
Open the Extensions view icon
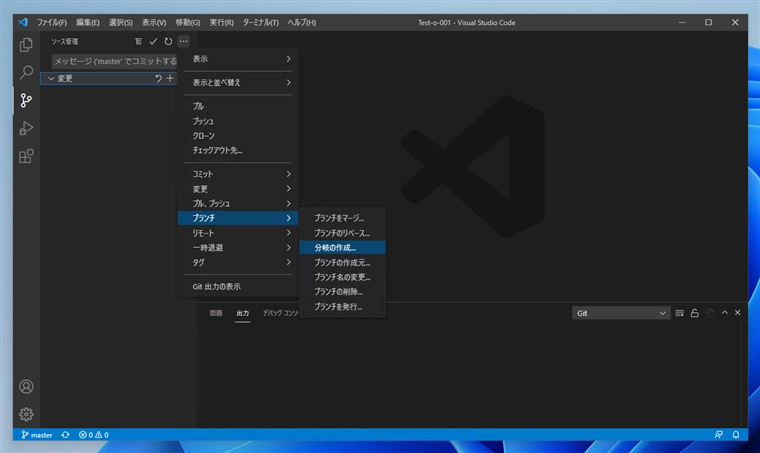point(26,156)
